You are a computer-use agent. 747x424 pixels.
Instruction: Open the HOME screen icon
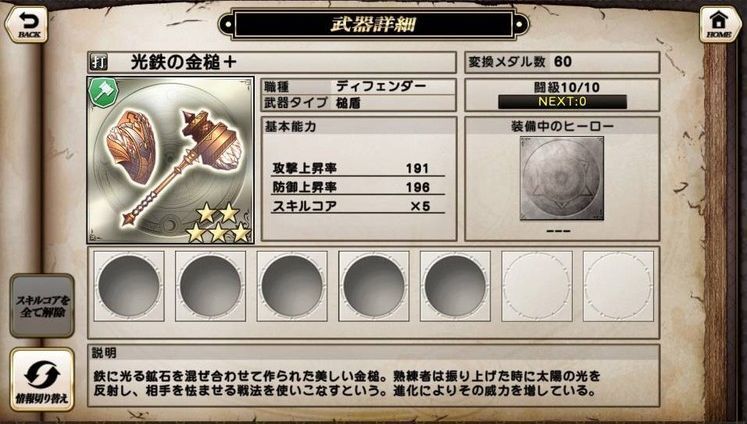(x=719, y=25)
